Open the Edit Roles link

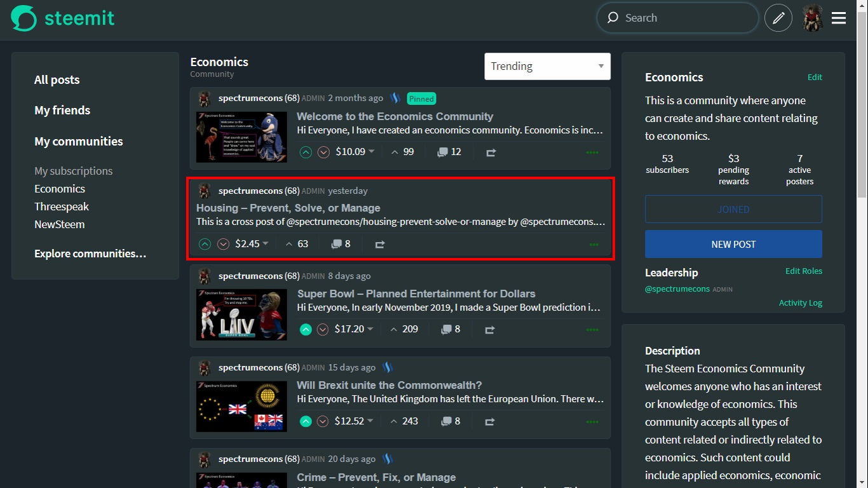804,271
